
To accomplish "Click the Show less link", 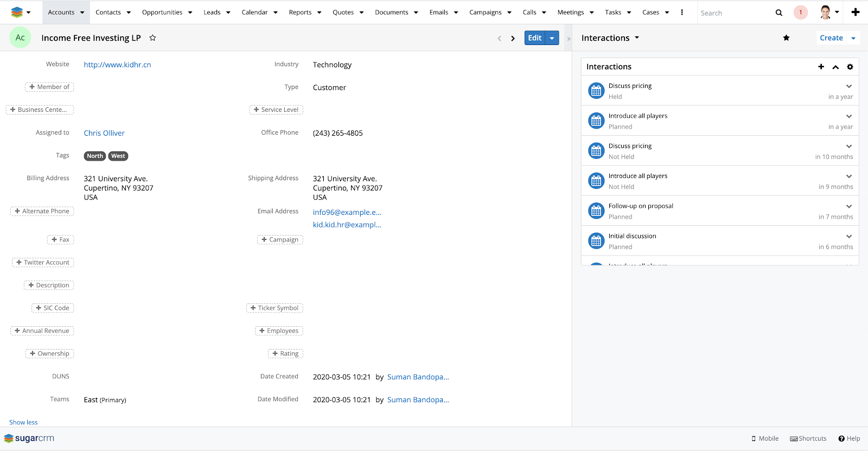I will [x=23, y=422].
